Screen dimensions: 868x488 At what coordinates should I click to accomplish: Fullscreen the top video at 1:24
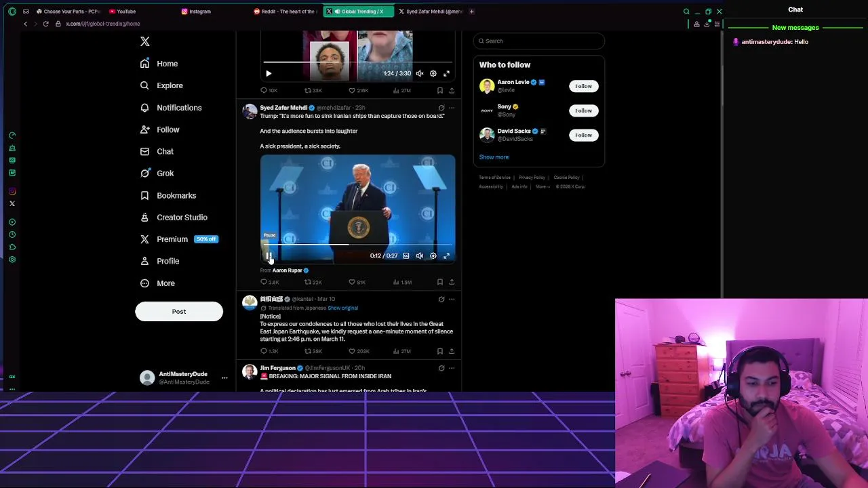point(446,73)
